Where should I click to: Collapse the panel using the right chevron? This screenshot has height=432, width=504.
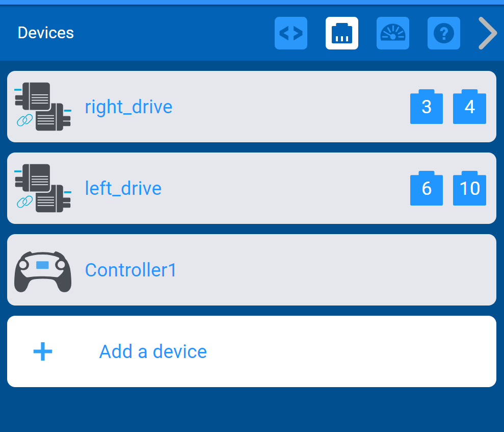488,33
